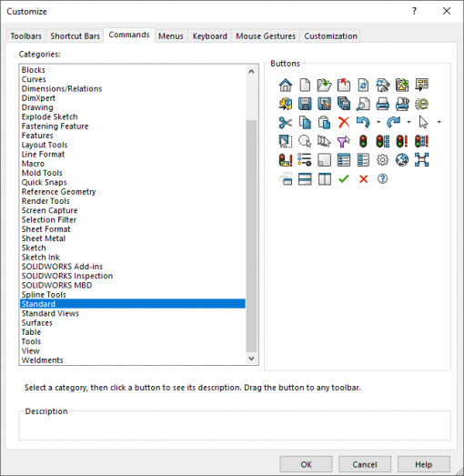Open the Undo dropdown arrow
Viewport: 464px width, 476px height.
click(378, 122)
